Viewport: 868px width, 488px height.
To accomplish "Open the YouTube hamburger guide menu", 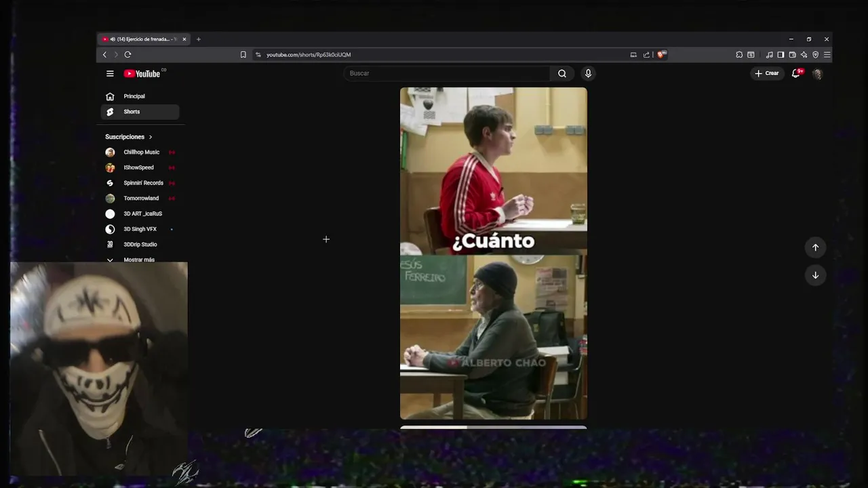I will point(110,73).
